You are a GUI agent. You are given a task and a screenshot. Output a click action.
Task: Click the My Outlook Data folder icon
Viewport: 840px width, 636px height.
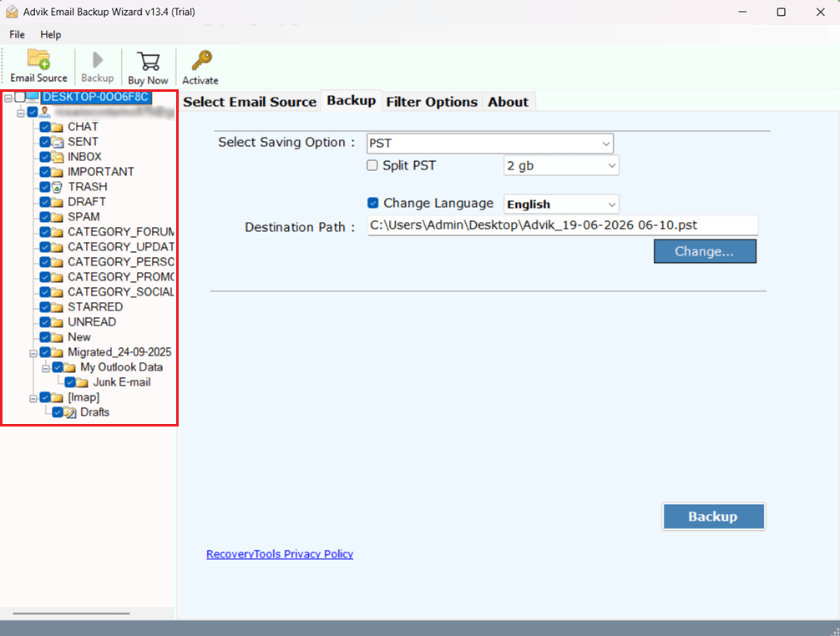[69, 367]
